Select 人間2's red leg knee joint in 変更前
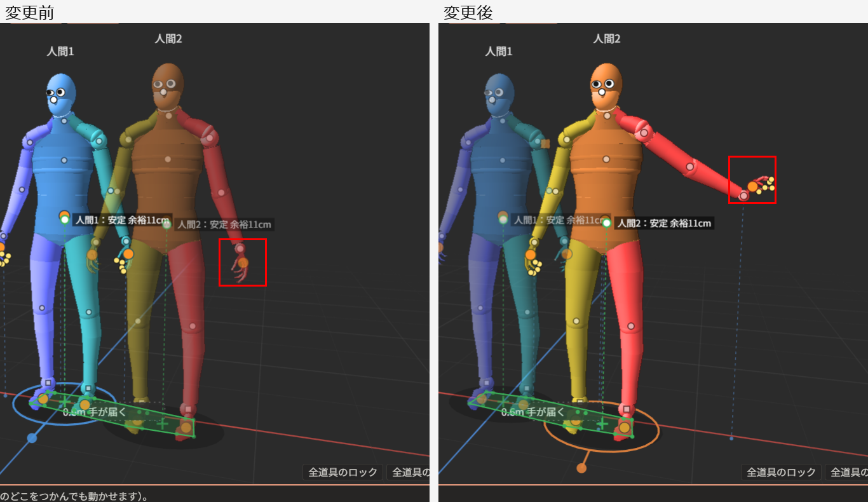This screenshot has height=502, width=868. [193, 327]
